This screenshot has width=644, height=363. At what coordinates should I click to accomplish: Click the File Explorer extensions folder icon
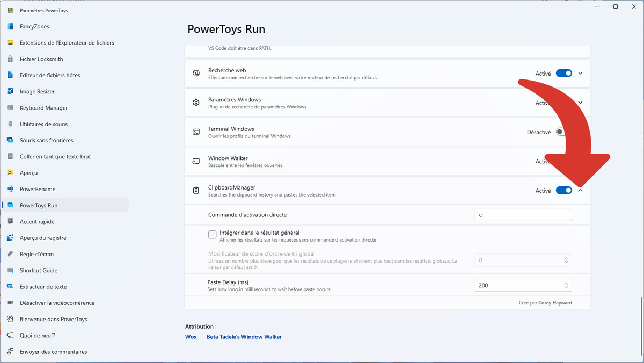point(10,43)
